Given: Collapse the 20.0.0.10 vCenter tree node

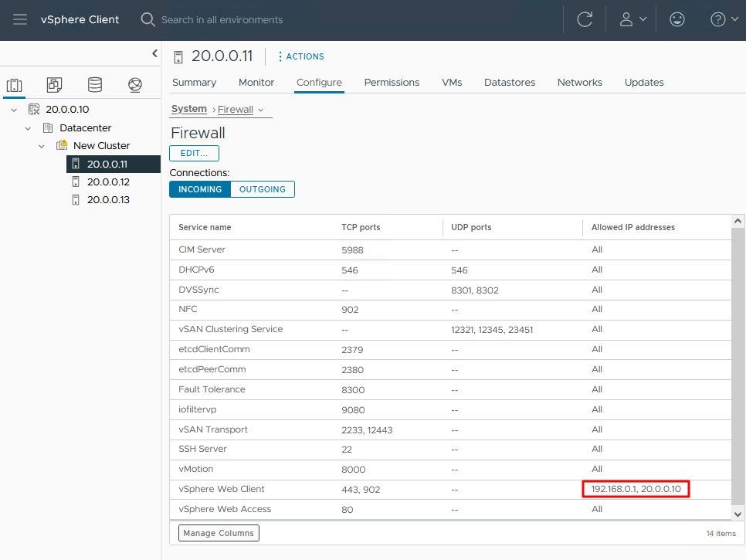Looking at the screenshot, I should tap(14, 110).
